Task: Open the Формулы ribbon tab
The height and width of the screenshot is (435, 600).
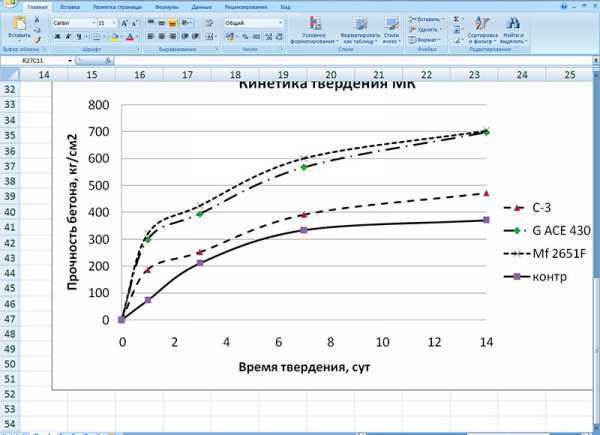Action: coord(166,6)
